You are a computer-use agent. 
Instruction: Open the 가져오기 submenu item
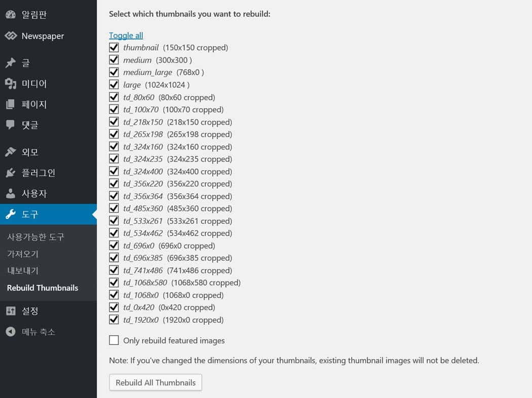pos(23,254)
